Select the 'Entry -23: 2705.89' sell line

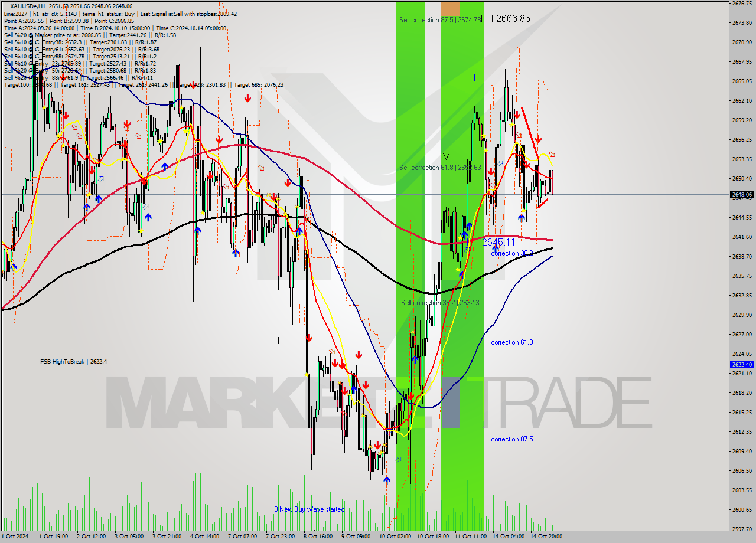[x=80, y=63]
